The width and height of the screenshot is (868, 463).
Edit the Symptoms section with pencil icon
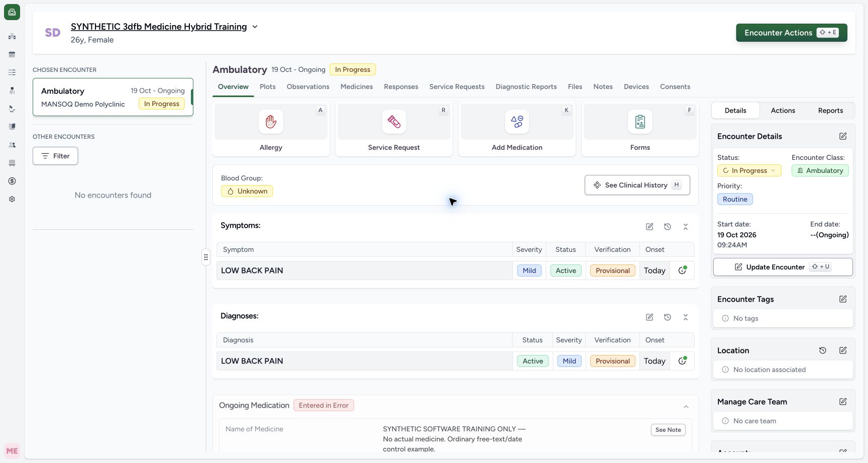point(649,227)
